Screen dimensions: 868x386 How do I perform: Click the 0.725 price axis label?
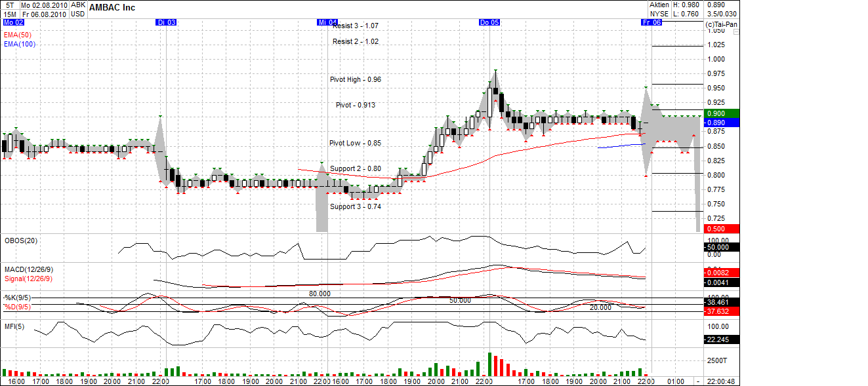(x=716, y=218)
